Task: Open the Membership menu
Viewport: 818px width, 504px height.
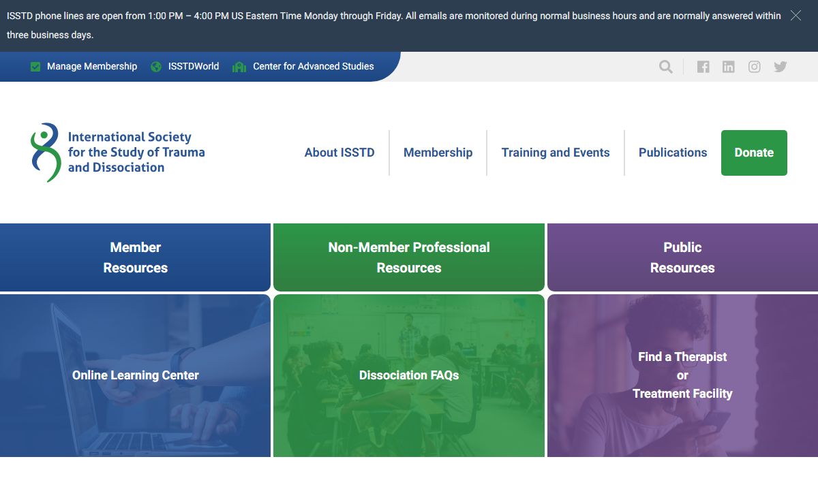Action: pos(438,153)
